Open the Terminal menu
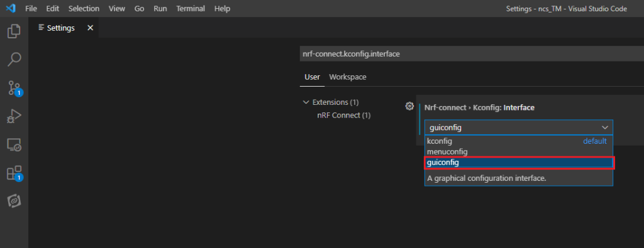 tap(191, 9)
